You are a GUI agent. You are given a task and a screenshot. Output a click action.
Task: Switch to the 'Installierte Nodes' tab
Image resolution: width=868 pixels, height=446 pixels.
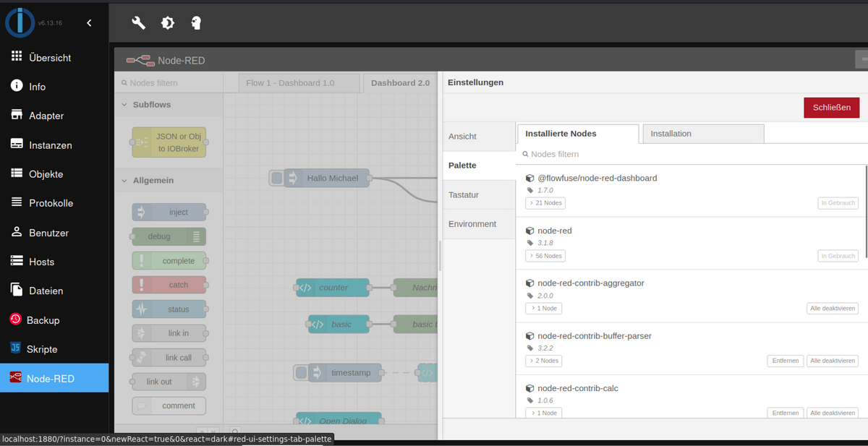(x=579, y=134)
